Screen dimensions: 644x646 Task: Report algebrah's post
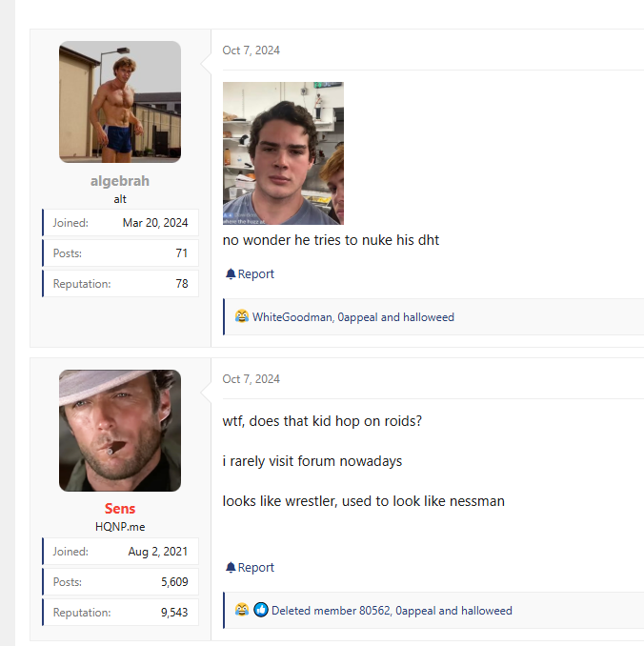[255, 274]
